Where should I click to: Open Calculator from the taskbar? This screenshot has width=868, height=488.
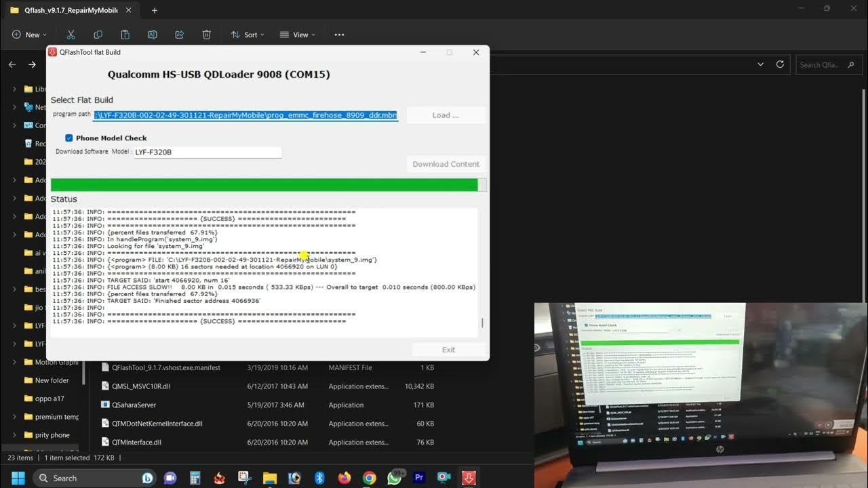(x=195, y=478)
